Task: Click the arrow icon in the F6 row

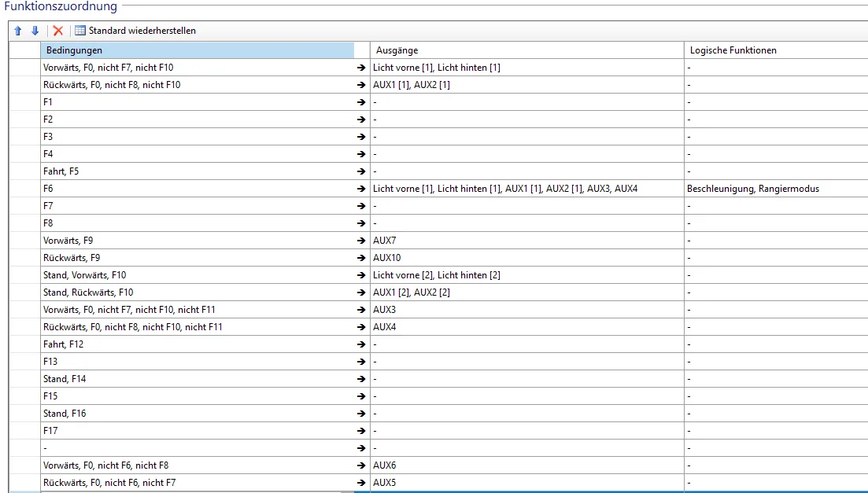Action: coord(361,189)
